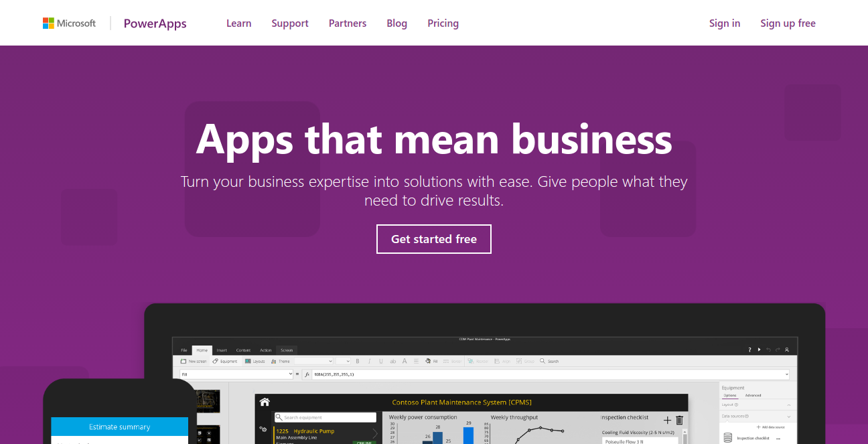Open the font size dropdown in ribbon
Screen dimensions: 868x444
(344, 361)
